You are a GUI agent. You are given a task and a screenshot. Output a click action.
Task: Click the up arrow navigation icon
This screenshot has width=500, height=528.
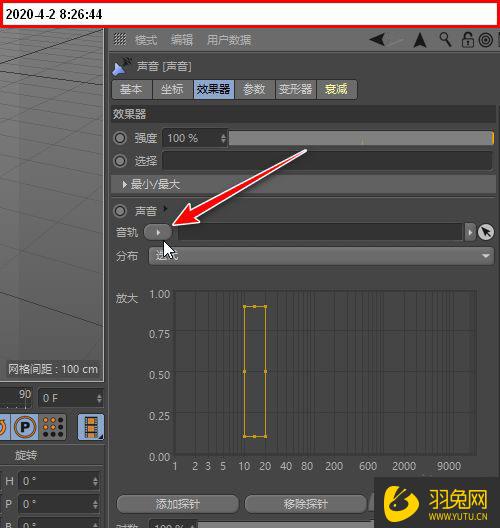pyautogui.click(x=420, y=40)
